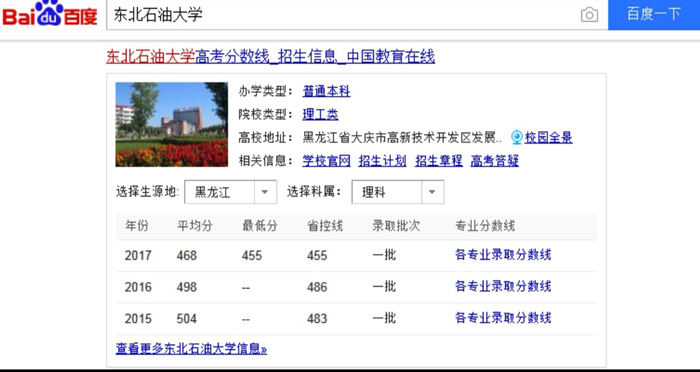This screenshot has width=700, height=372.
Task: Open the 理工类 link
Action: click(320, 114)
